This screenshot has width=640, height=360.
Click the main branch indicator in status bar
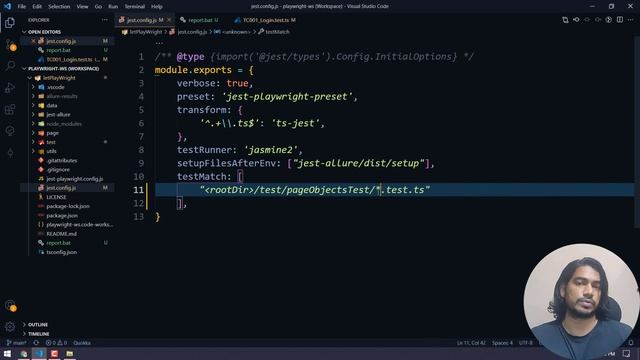click(x=17, y=343)
